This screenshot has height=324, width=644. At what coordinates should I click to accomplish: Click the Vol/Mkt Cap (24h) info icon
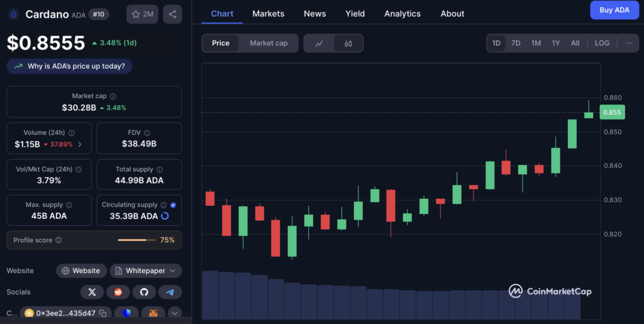click(x=79, y=170)
